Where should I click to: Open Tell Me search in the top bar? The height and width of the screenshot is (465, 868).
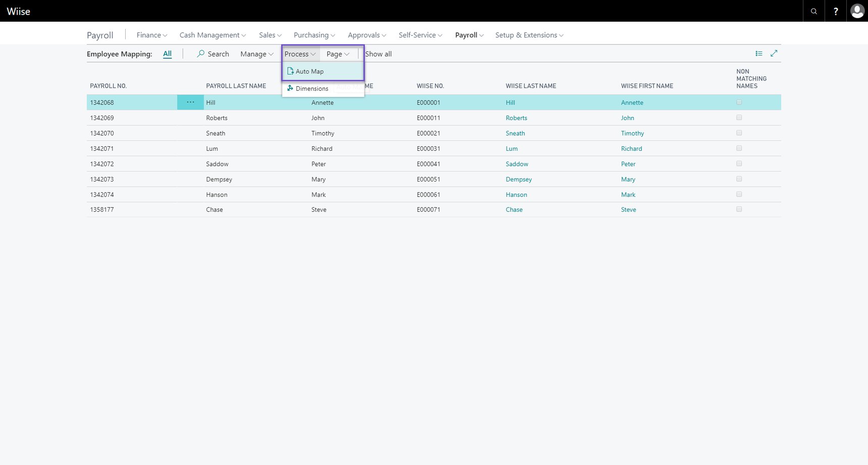pyautogui.click(x=813, y=11)
